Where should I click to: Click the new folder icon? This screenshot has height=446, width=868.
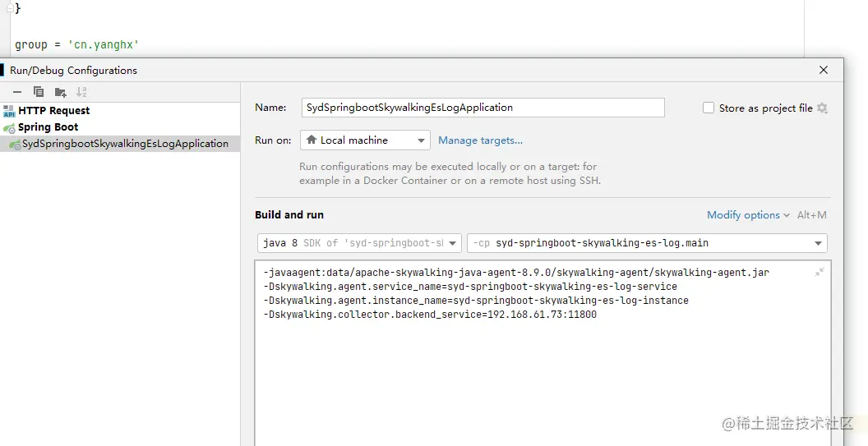pos(60,92)
